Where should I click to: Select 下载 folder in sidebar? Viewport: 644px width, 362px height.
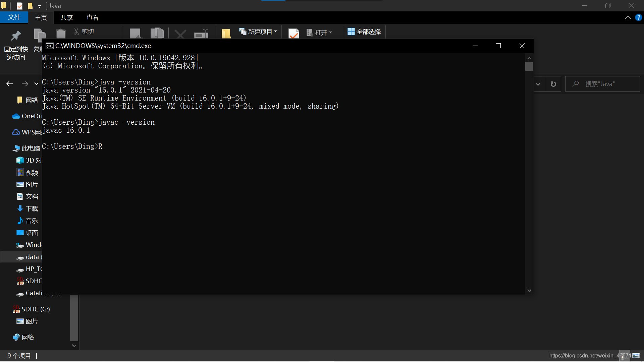pos(28,208)
